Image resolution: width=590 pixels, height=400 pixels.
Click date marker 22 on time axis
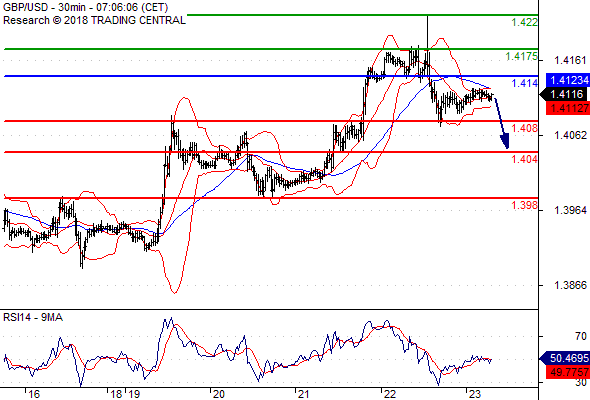[x=390, y=394]
